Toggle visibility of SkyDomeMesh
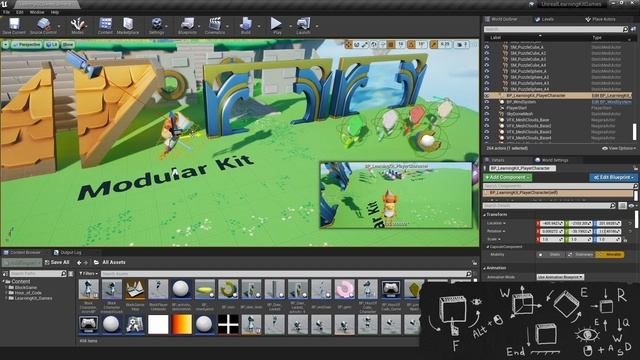The image size is (640, 360). [487, 114]
